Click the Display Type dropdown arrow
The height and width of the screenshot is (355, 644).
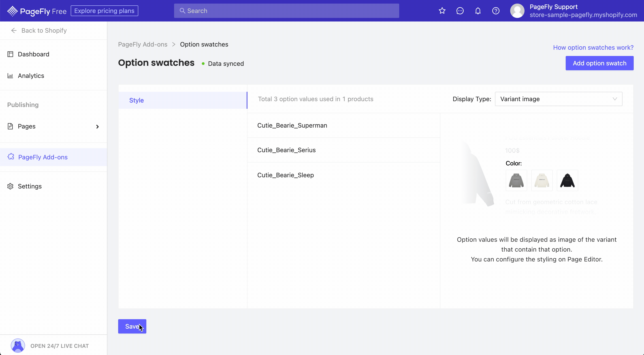(615, 99)
